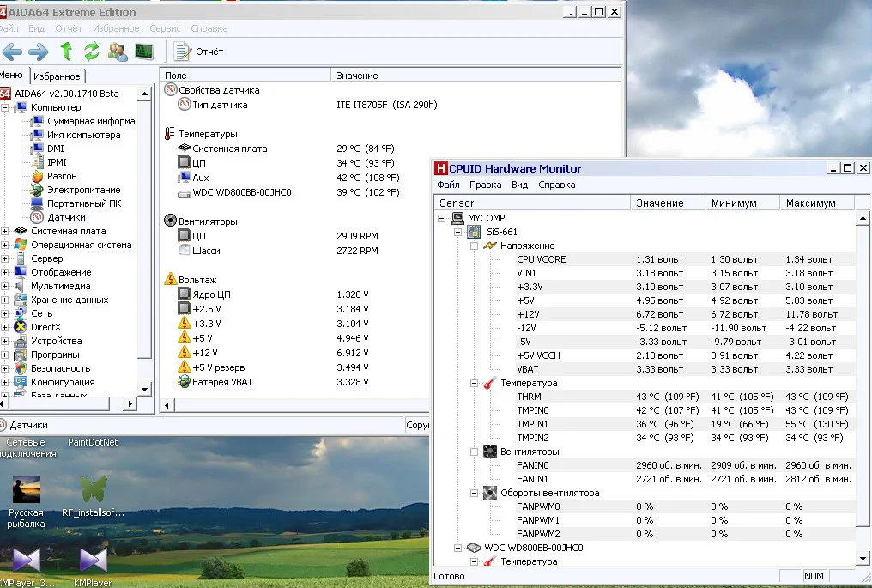Screen dimensions: 872x588
Task: Select the PaintDotNet desktop icon
Action: (x=93, y=442)
